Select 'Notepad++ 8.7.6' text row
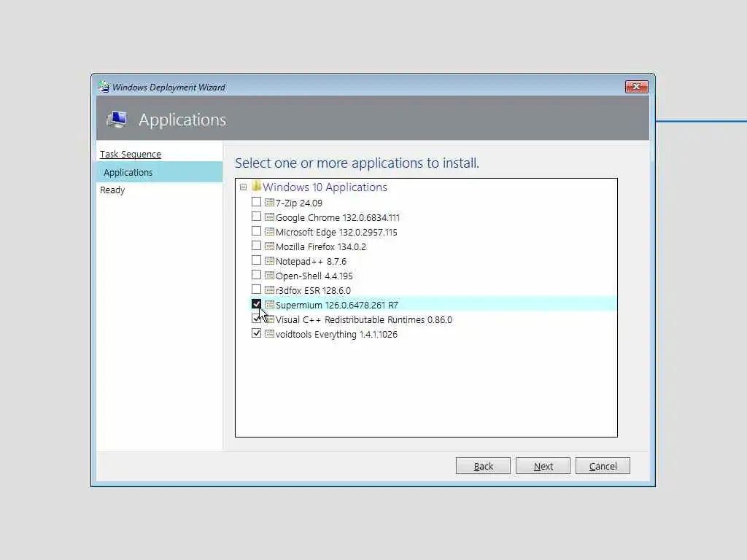 (311, 262)
